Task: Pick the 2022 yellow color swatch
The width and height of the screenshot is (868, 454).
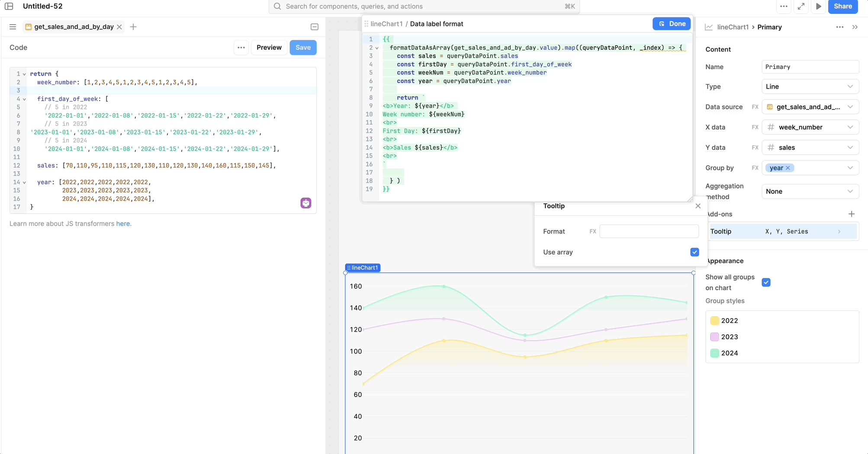Action: [x=714, y=320]
